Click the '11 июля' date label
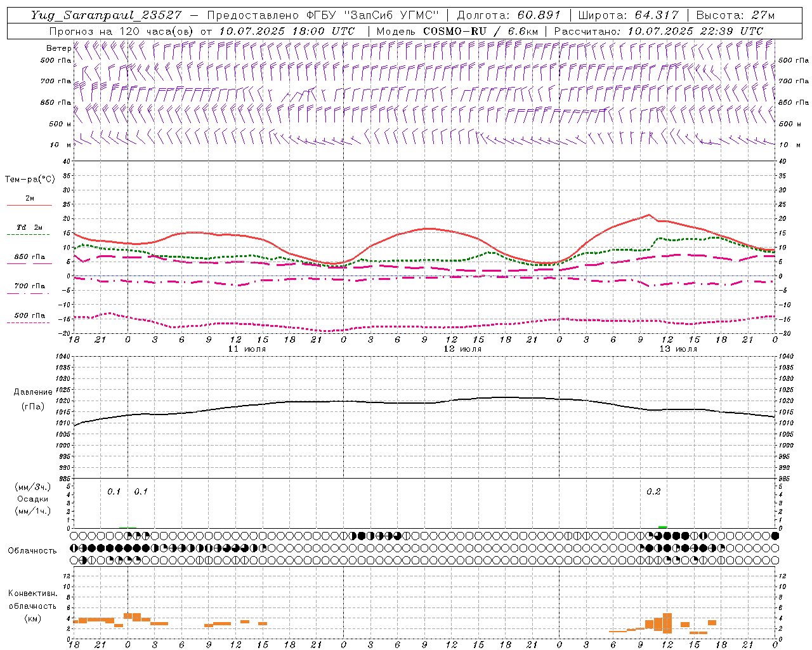The height and width of the screenshot is (650, 812). tap(247, 349)
